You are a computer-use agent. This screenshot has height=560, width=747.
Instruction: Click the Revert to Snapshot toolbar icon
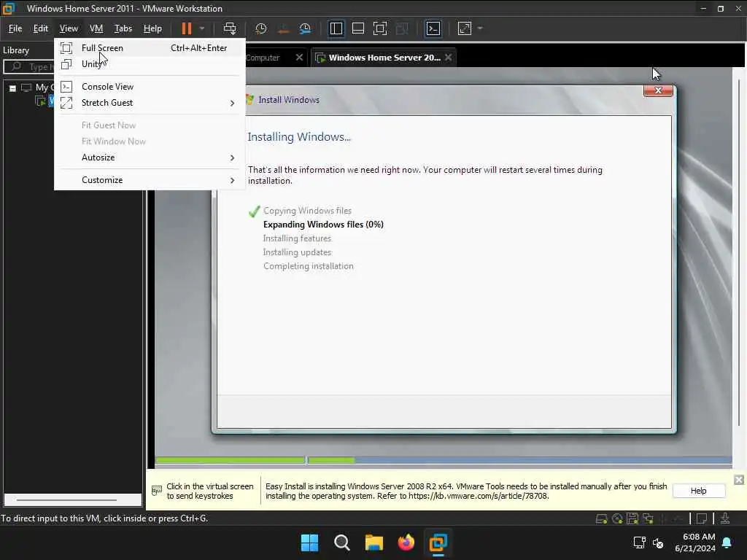point(283,28)
